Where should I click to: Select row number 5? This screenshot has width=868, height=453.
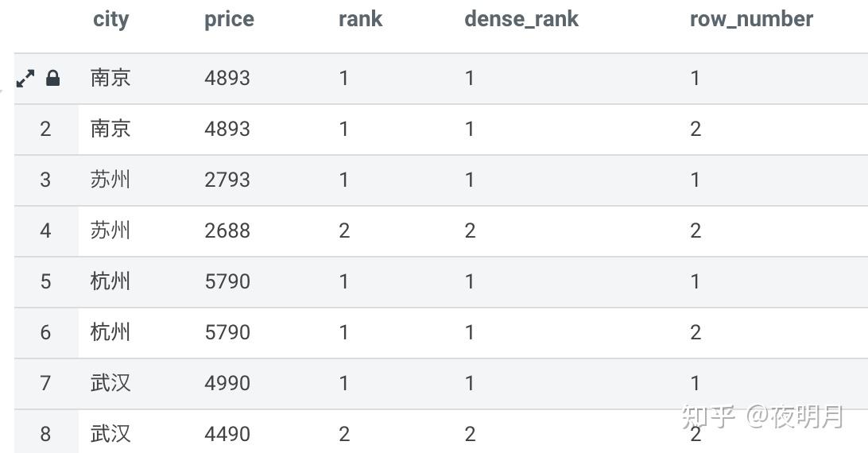tap(45, 281)
